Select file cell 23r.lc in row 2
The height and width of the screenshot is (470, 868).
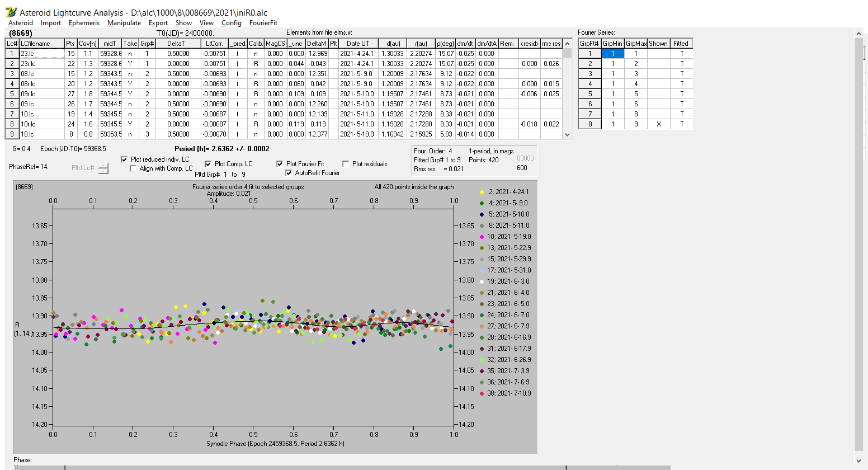tap(41, 64)
